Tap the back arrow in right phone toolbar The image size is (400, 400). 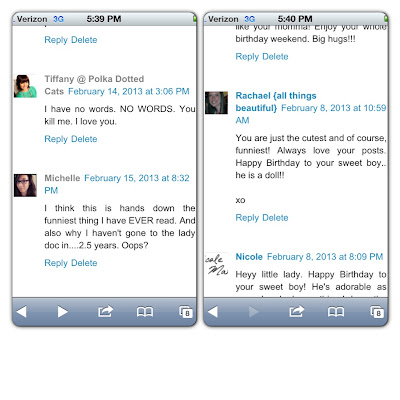213,312
